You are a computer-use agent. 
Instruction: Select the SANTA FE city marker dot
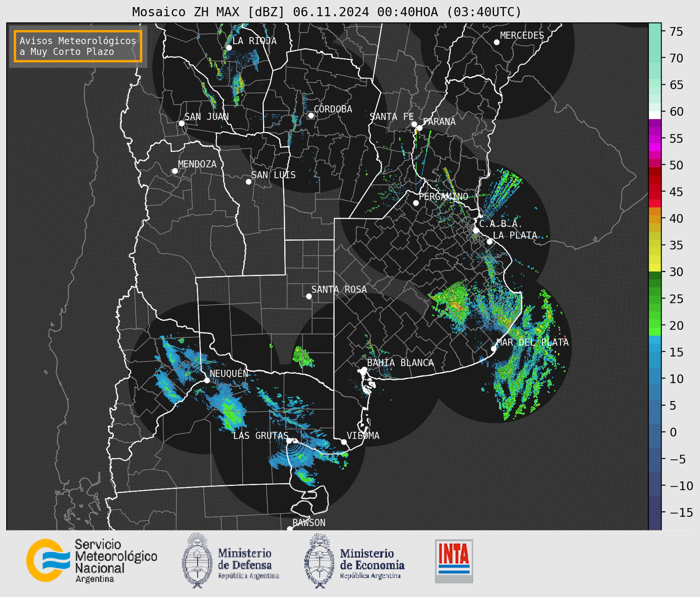pyautogui.click(x=414, y=124)
